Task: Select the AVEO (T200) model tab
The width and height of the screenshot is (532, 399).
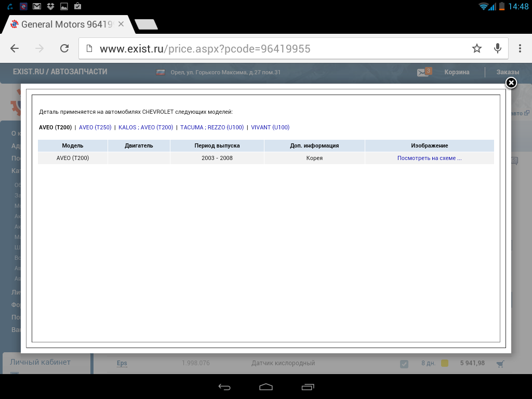Action: 55,128
